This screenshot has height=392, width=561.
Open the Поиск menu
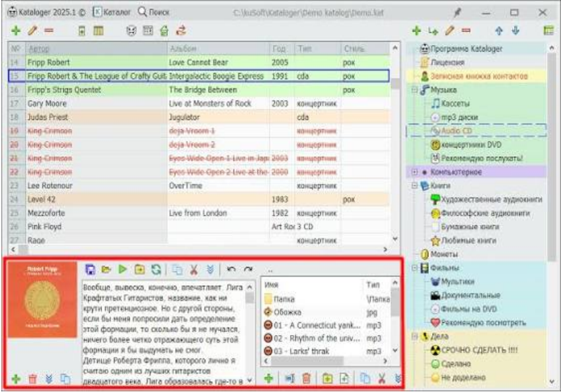154,12
